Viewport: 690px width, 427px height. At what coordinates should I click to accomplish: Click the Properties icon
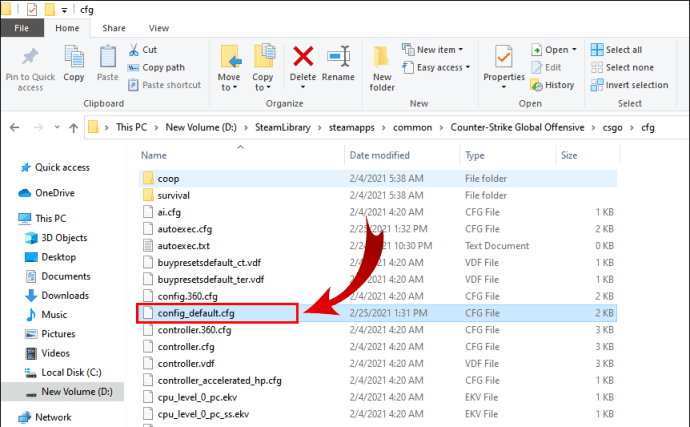[x=503, y=56]
